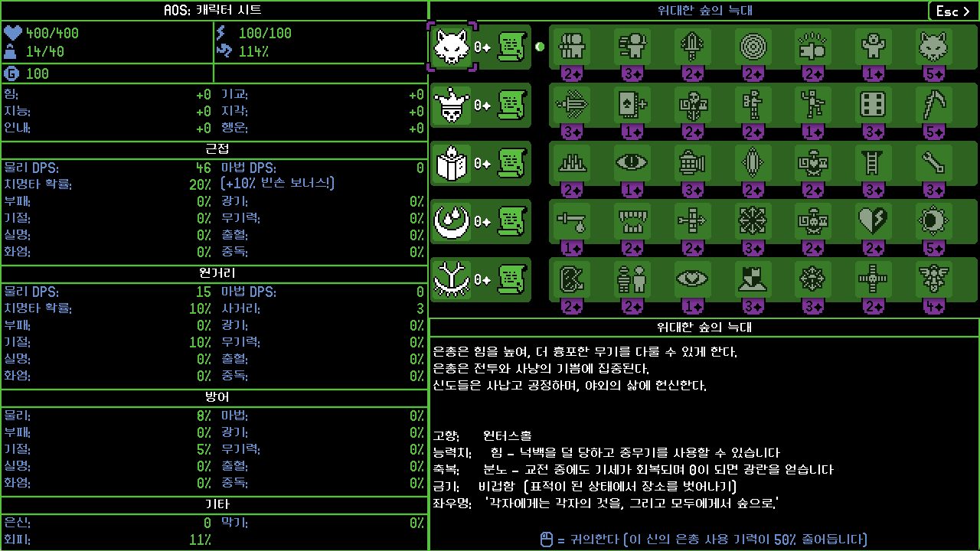
Task: Click the dark wolf head boon costing 5
Action: (935, 47)
